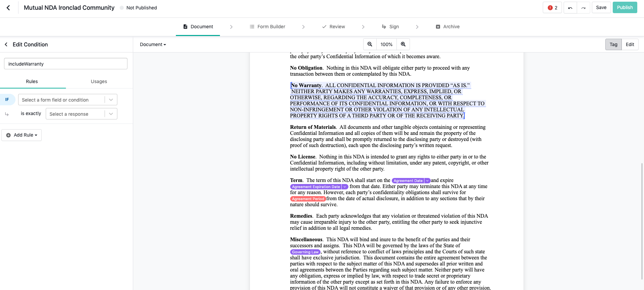Click the Form Builder list icon
The height and width of the screenshot is (290, 644).
click(252, 27)
